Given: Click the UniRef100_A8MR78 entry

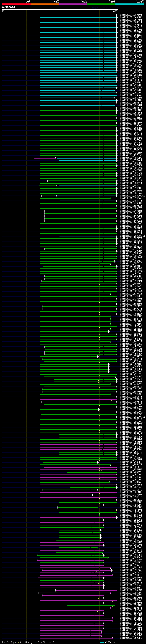Looking at the screenshot, I should point(131,201).
